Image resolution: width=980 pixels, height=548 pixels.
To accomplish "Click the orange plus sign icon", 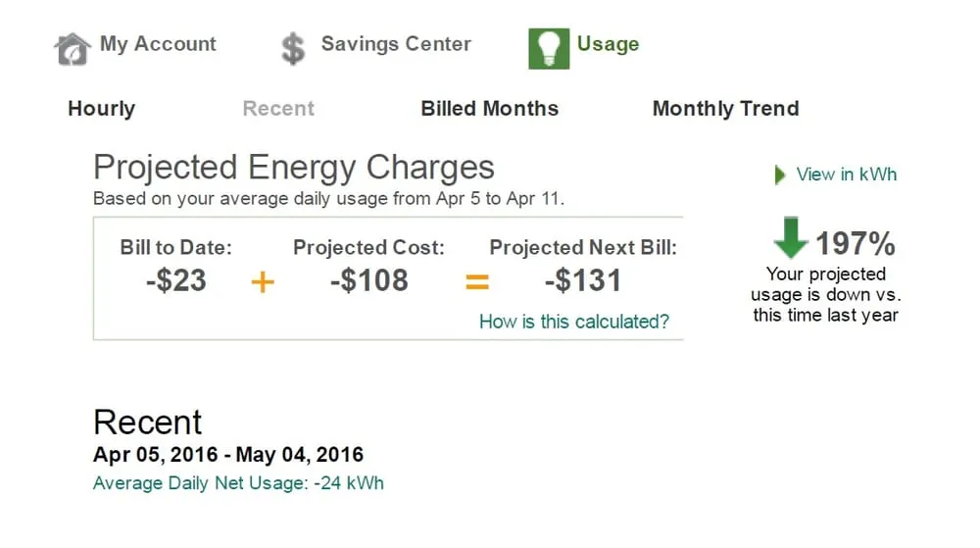I will [x=263, y=282].
